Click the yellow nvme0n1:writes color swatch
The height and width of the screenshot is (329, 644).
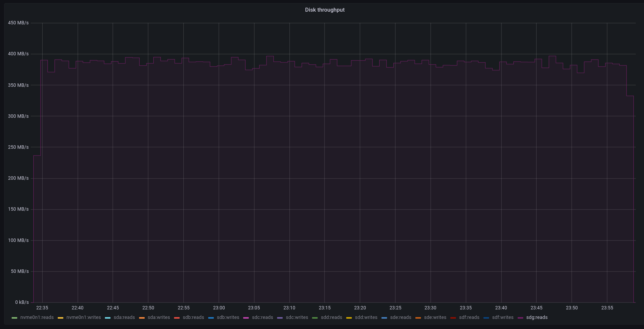[x=60, y=318]
